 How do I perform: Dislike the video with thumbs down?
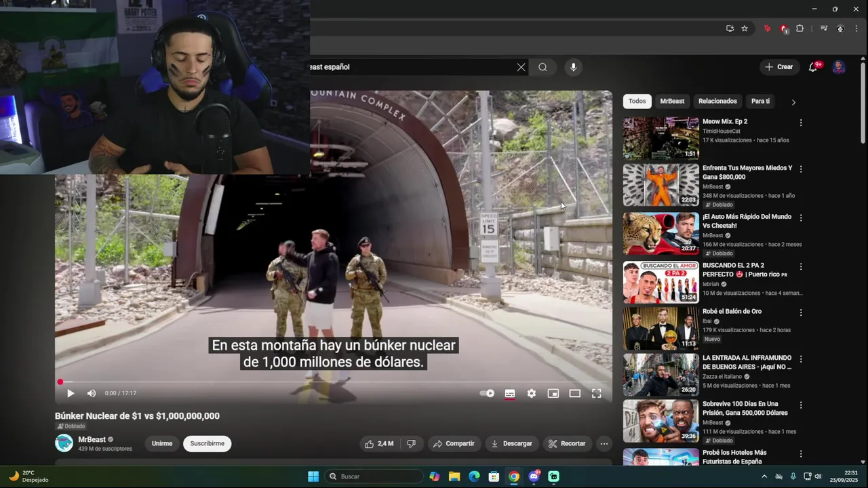point(411,443)
